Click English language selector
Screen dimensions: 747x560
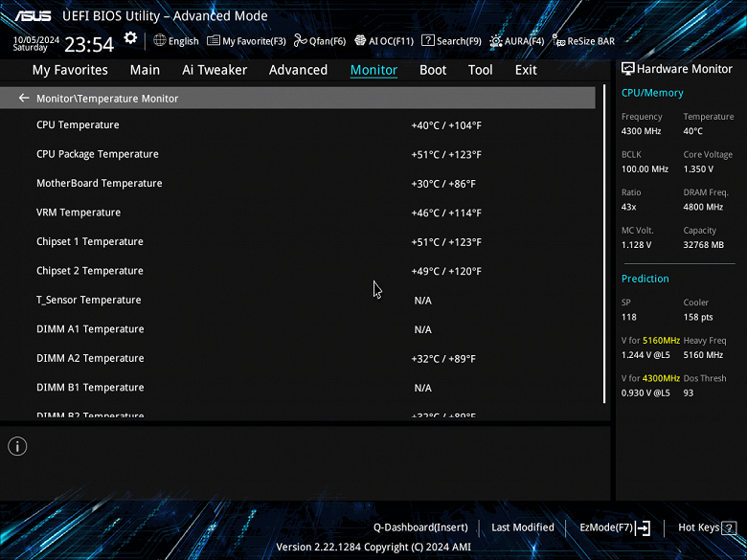[x=184, y=41]
